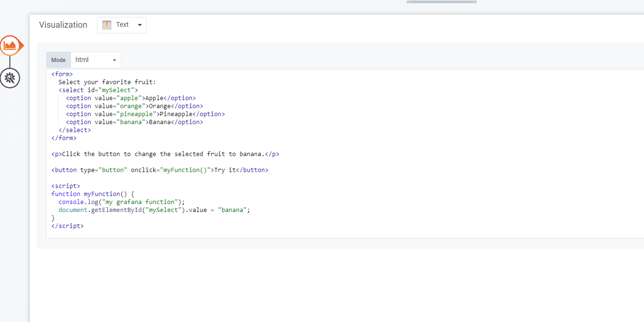Click the option value="banana" line
This screenshot has height=322, width=644.
point(135,122)
